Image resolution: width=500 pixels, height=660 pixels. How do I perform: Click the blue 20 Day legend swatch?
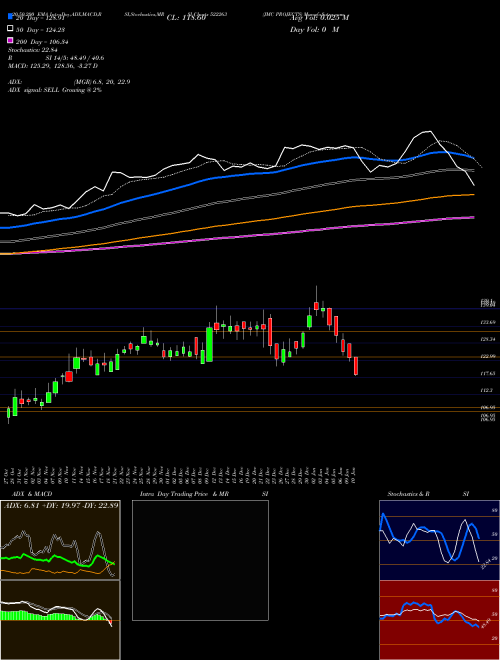click(10, 16)
